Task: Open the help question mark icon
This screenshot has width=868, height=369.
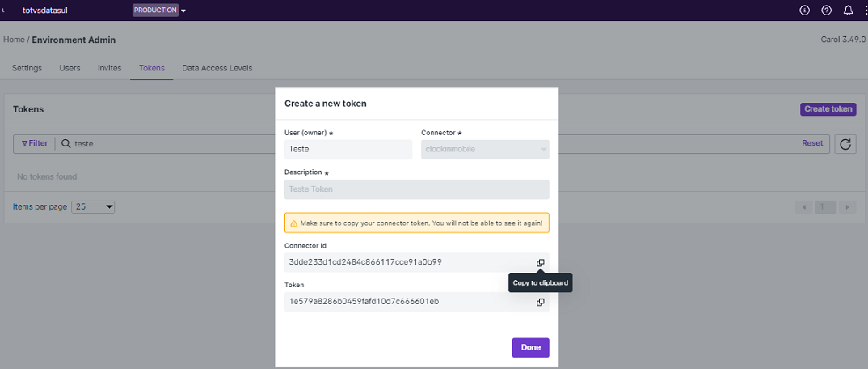Action: 827,11
